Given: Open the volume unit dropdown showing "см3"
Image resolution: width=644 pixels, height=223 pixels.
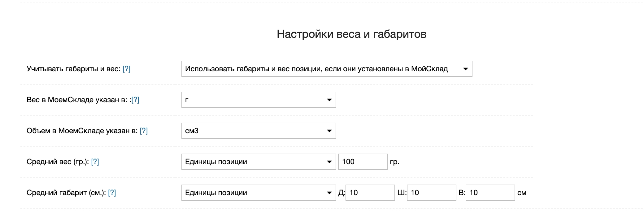Looking at the screenshot, I should pos(259,131).
